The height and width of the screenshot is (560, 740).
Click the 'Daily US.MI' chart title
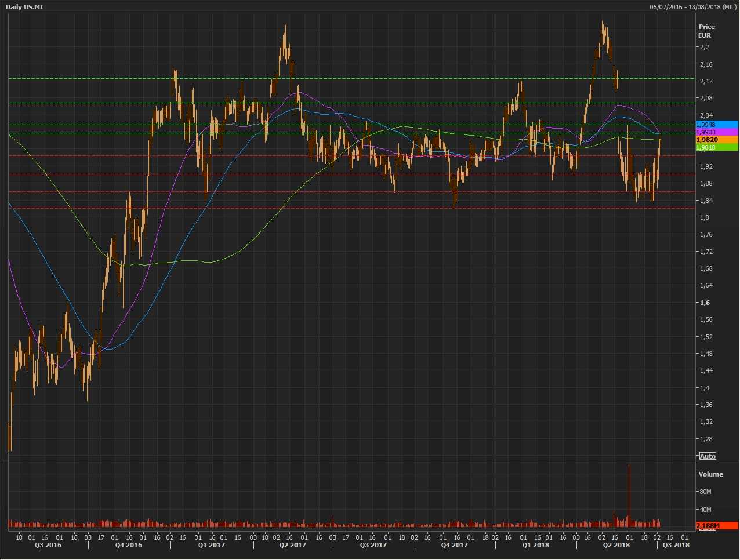pos(24,7)
